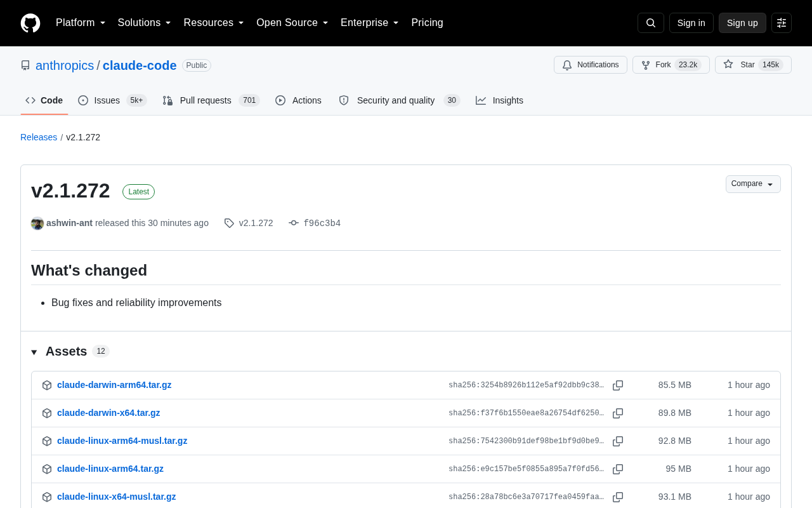Click the Assets count badge 12
Image resolution: width=812 pixels, height=508 pixels.
[x=101, y=351]
